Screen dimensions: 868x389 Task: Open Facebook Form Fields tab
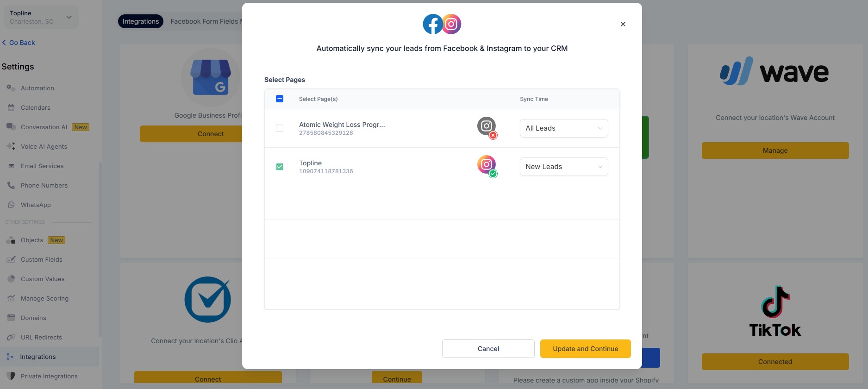point(205,21)
